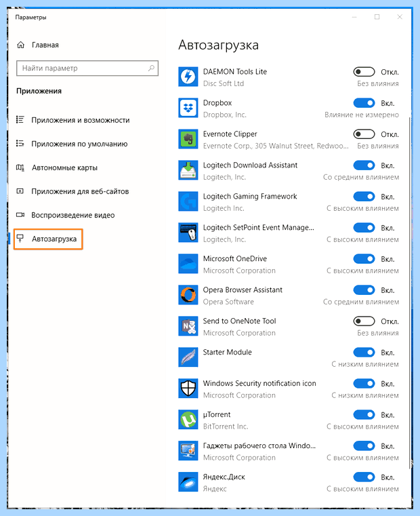
Task: Click the Windows Security notification icon text
Action: [259, 383]
